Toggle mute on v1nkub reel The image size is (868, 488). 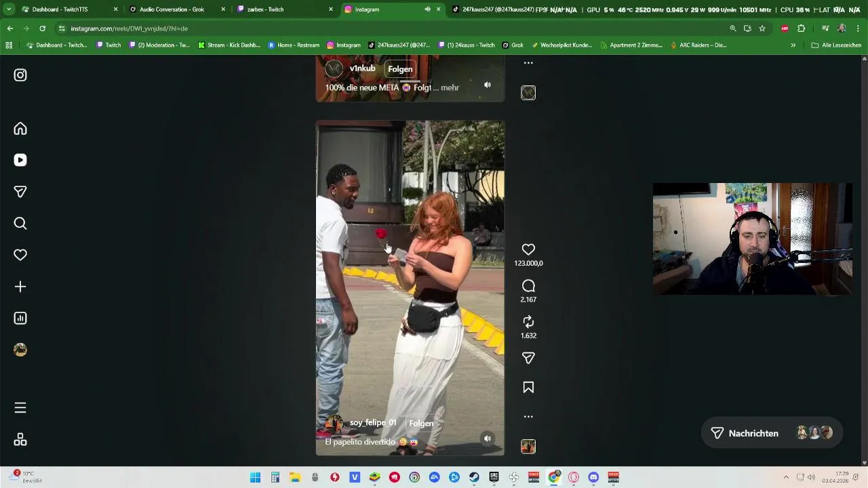tap(487, 85)
